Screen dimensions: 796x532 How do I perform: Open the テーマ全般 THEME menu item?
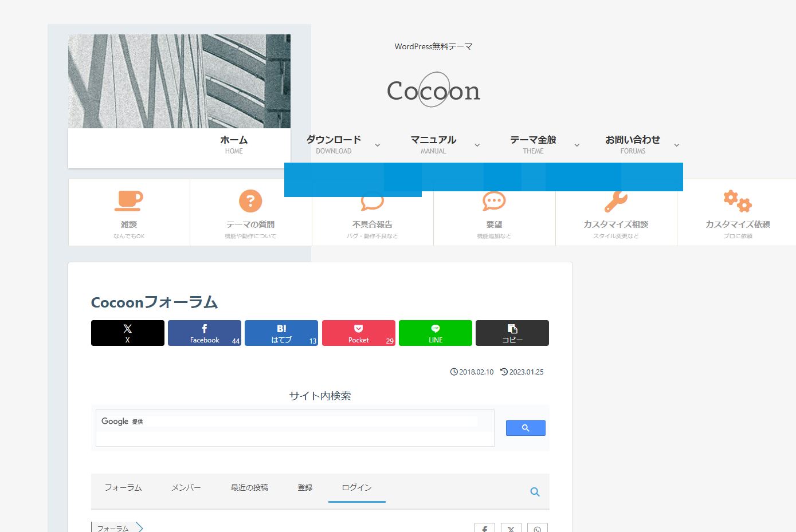tap(533, 144)
